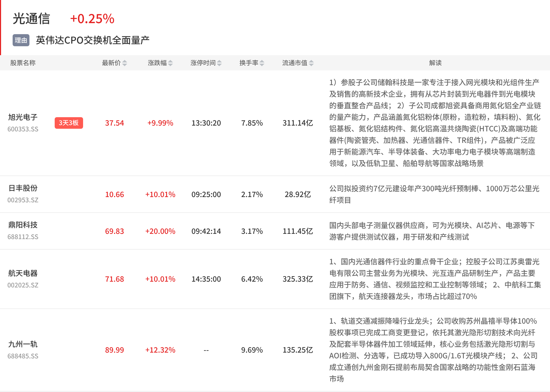Open the 光通信 sector title
Image resolution: width=550 pixels, height=392 pixels.
point(31,19)
